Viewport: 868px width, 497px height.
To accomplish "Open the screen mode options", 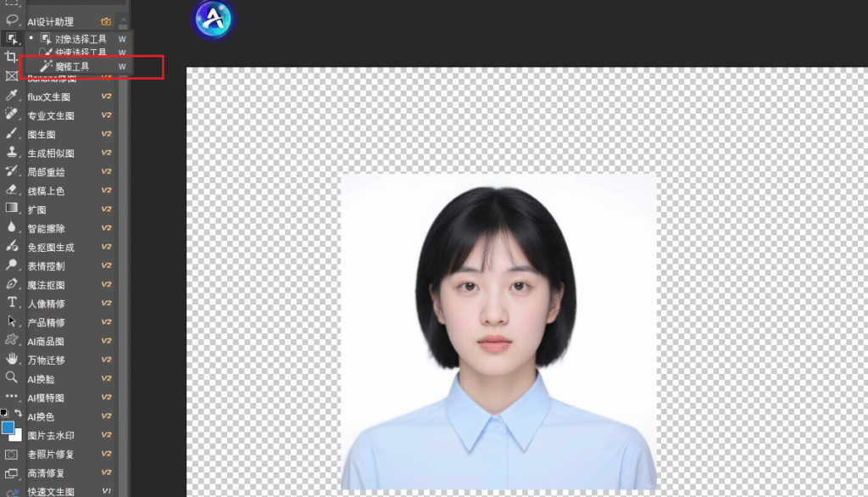I will [x=12, y=473].
